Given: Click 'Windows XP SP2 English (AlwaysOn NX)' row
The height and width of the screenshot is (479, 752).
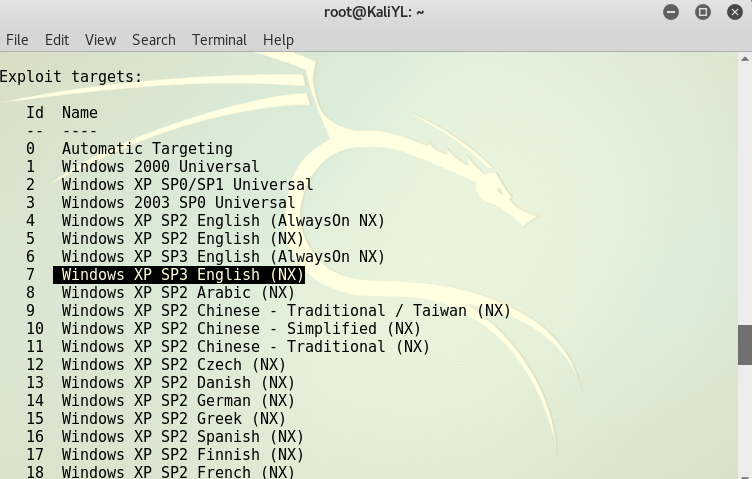Looking at the screenshot, I should tap(206, 221).
